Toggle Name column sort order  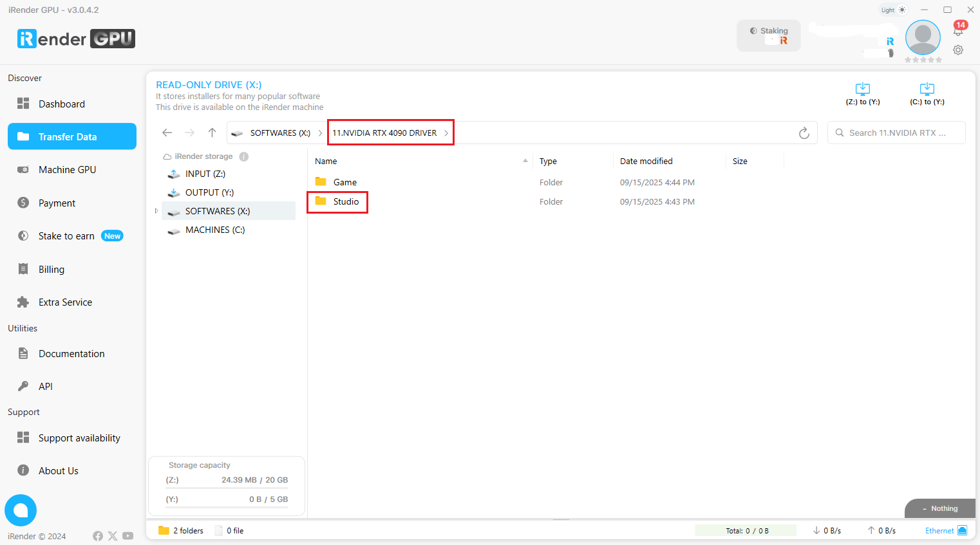click(x=326, y=161)
